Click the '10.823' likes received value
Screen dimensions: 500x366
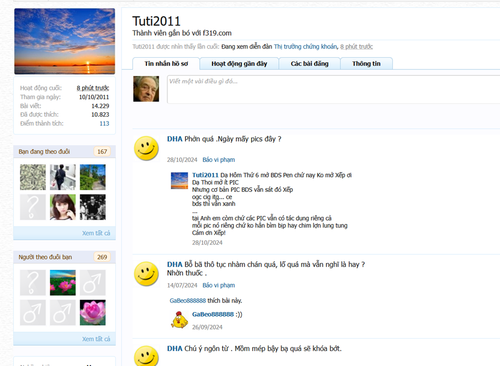pos(100,114)
